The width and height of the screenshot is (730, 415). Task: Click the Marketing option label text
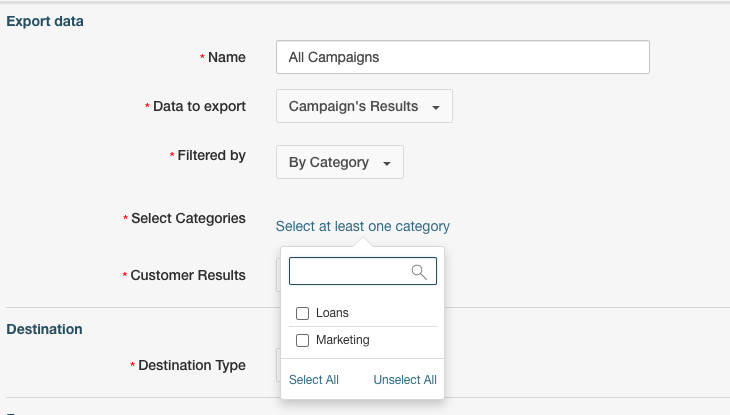point(343,340)
